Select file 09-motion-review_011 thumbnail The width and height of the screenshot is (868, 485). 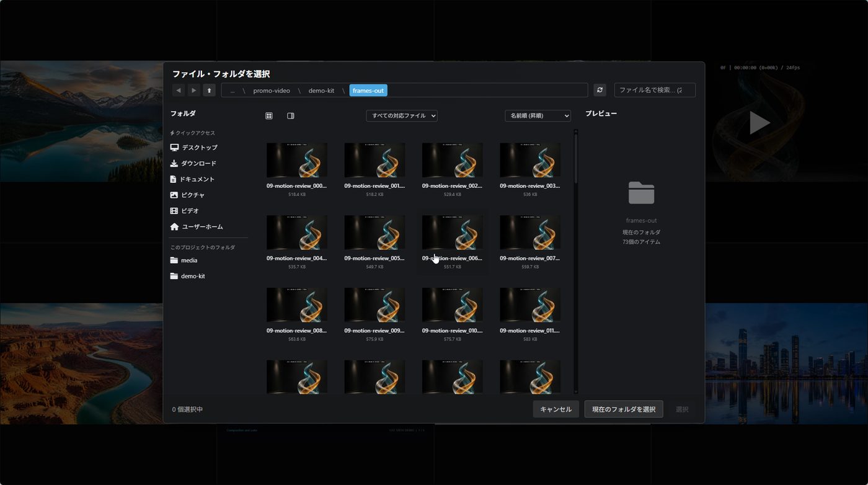(x=530, y=305)
